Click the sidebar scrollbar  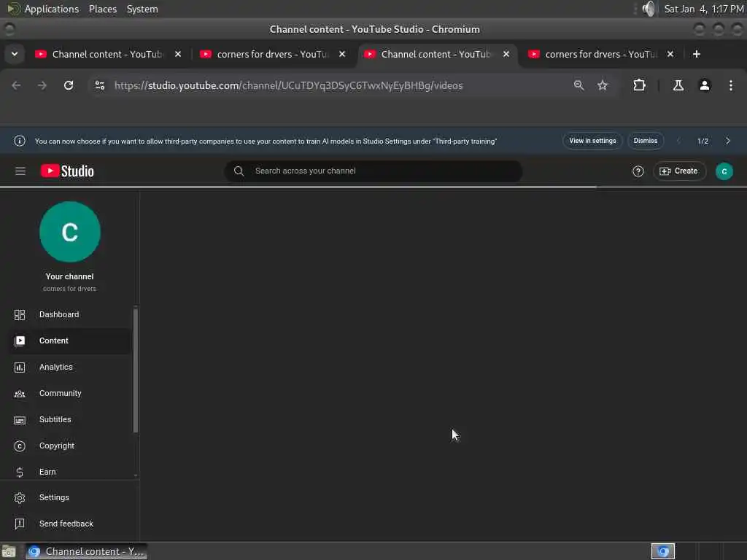point(136,370)
